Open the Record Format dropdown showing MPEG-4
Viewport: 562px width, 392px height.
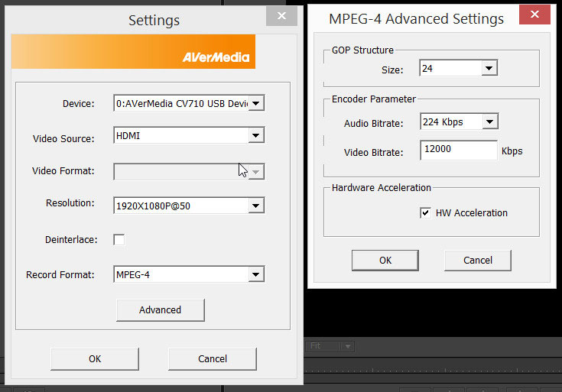point(189,274)
